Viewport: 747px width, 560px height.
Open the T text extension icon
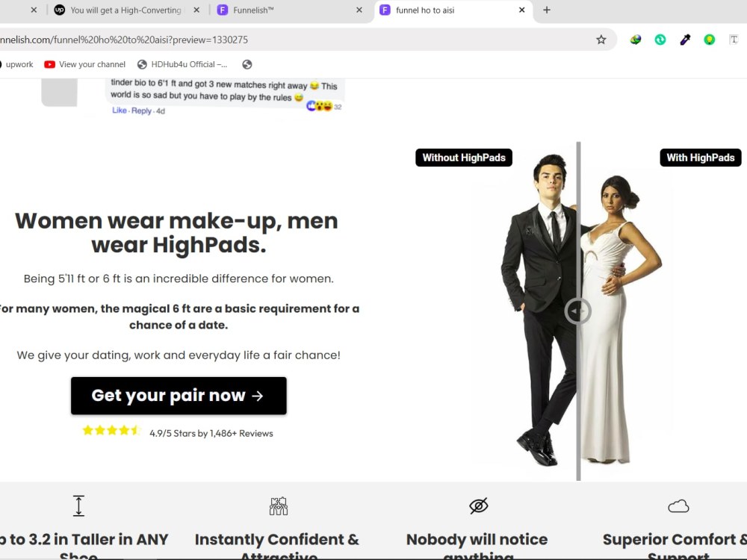734,40
